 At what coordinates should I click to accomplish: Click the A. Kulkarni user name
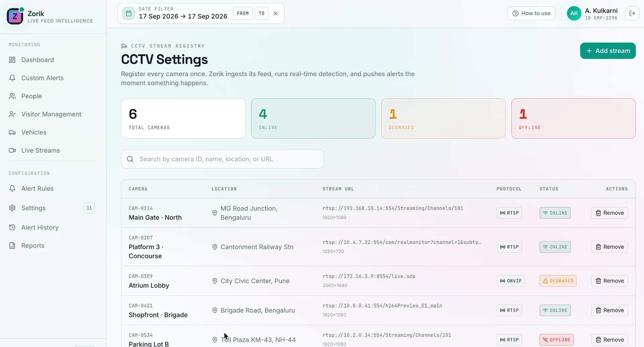(x=601, y=10)
